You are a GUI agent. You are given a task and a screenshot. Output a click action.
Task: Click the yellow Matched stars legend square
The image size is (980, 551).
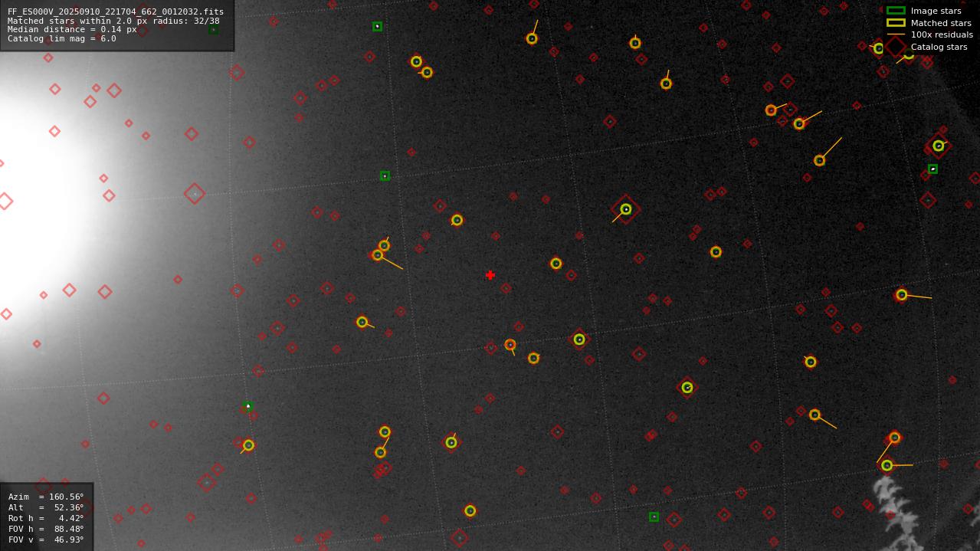[x=896, y=23]
